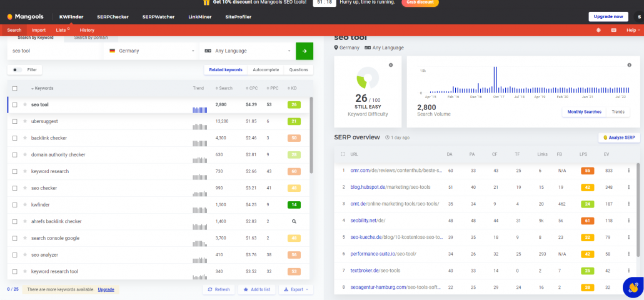
Task: Check the ubersuggest row checkbox
Action: point(15,121)
